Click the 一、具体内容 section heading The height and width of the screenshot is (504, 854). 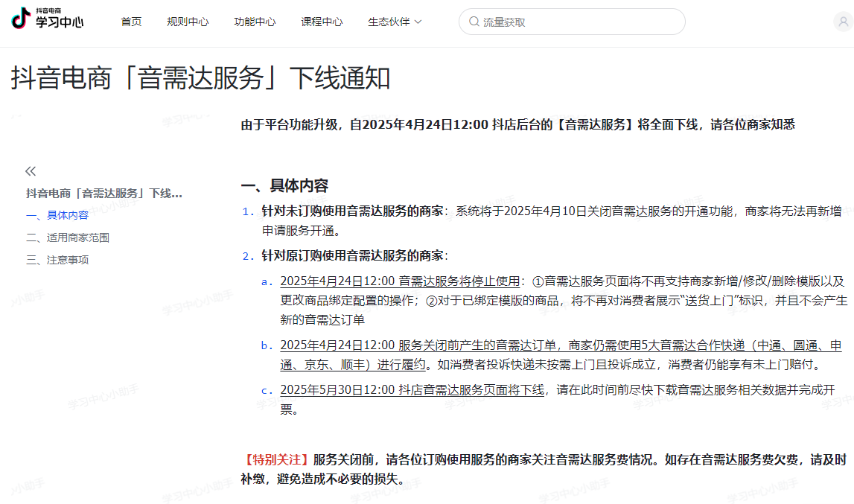(284, 186)
